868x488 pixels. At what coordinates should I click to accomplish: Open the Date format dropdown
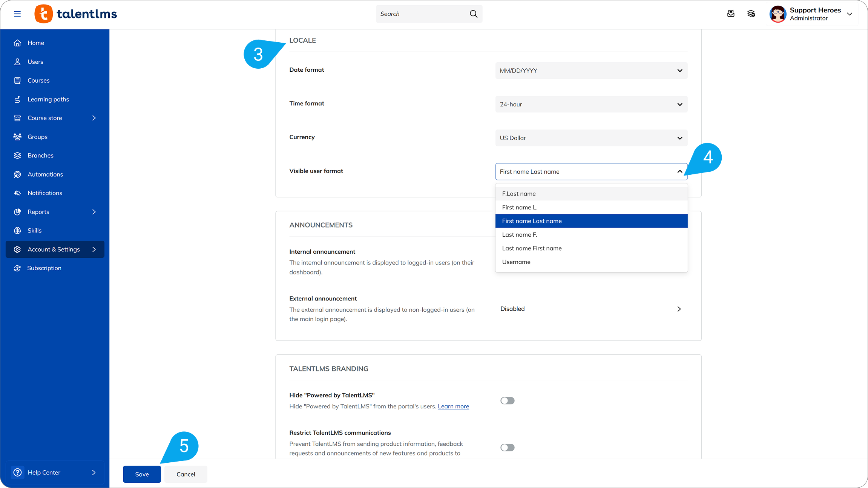[590, 71]
